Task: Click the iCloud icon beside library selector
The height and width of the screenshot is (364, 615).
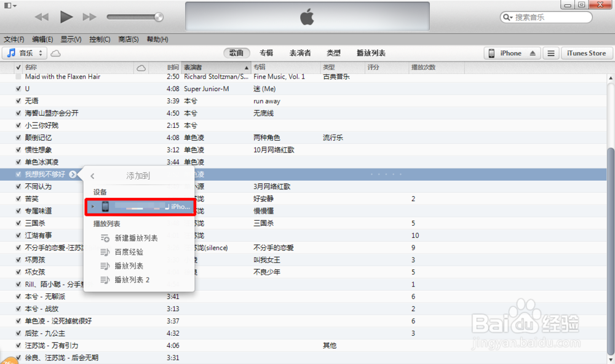Action: coord(56,53)
